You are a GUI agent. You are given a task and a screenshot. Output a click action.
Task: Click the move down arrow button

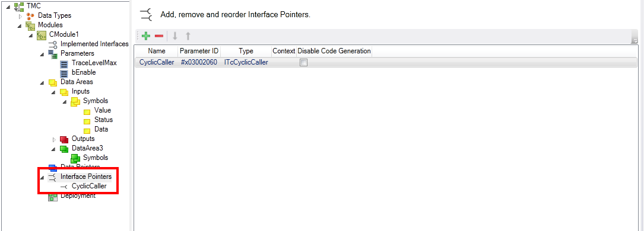(175, 36)
